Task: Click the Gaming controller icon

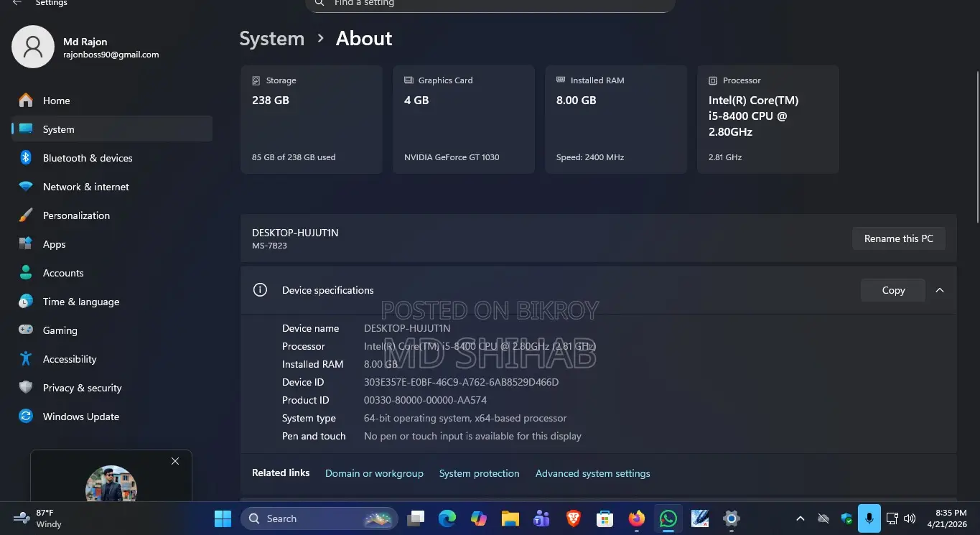Action: 26,330
